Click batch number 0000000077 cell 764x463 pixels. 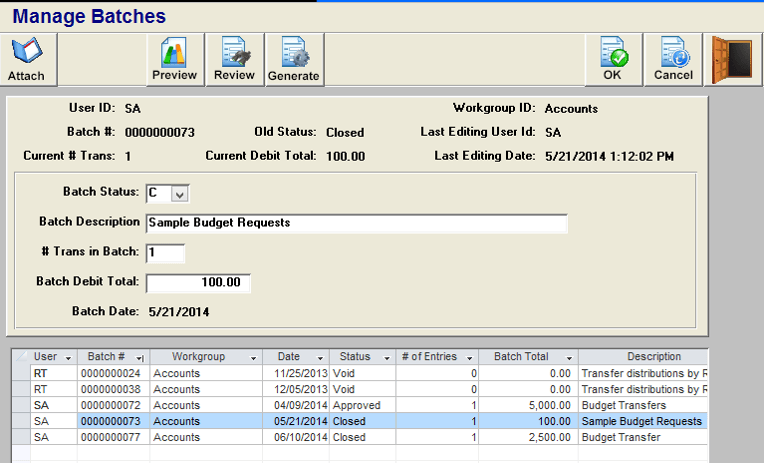tap(114, 438)
